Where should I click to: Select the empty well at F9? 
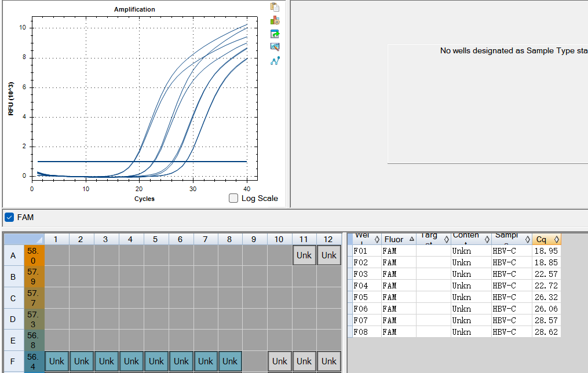[255, 361]
